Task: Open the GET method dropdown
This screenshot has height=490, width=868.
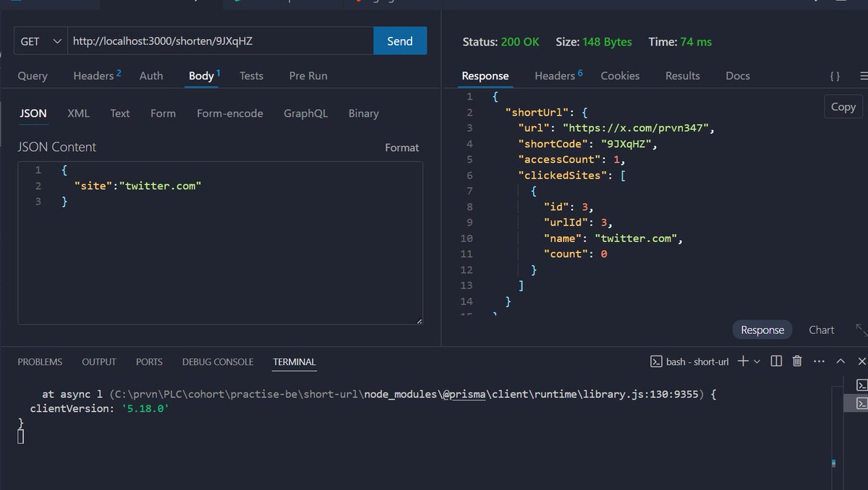Action: point(41,41)
